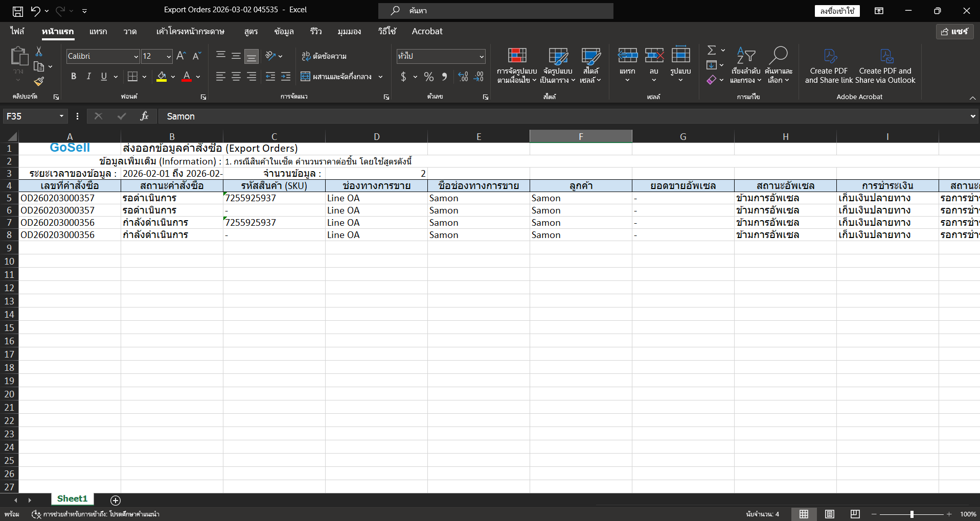Open the Acrobat ribbon tab

point(427,31)
